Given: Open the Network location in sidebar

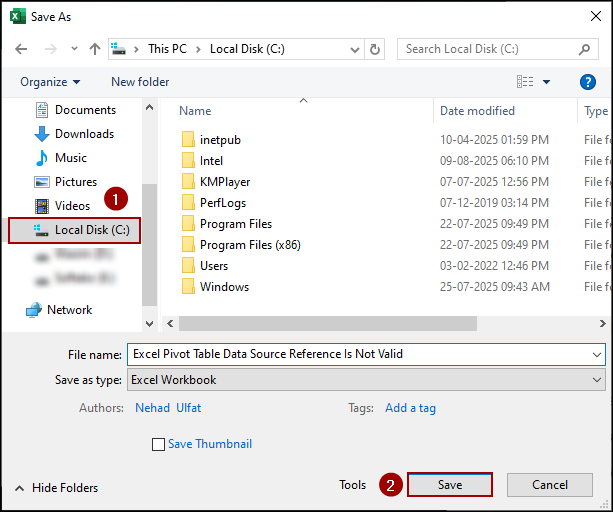Looking at the screenshot, I should (x=69, y=310).
